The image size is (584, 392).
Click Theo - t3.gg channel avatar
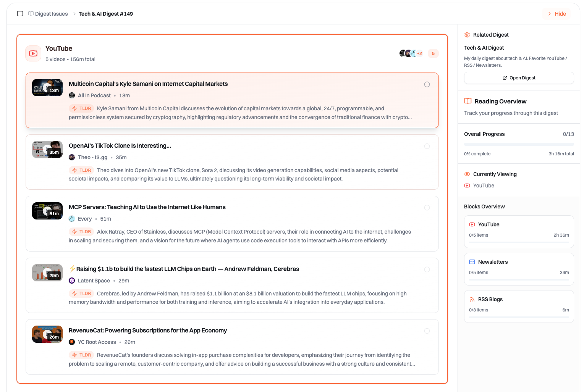(x=72, y=157)
